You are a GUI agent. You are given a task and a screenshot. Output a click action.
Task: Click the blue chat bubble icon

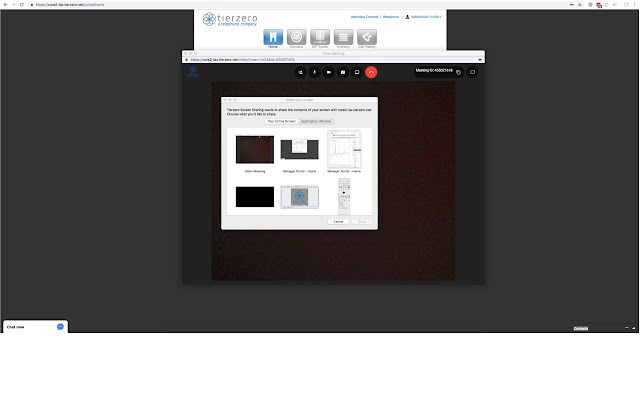60,327
